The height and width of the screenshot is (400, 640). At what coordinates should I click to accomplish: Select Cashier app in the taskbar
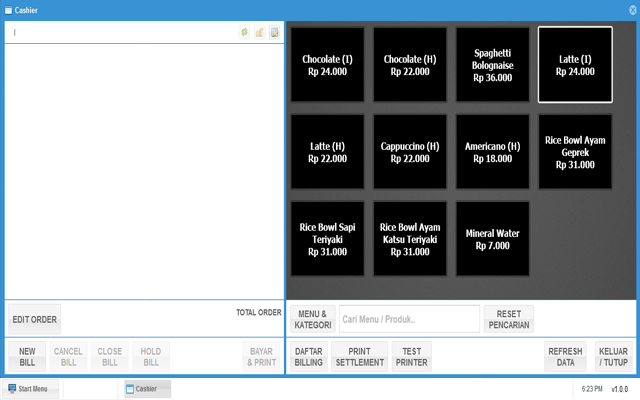[x=147, y=389]
